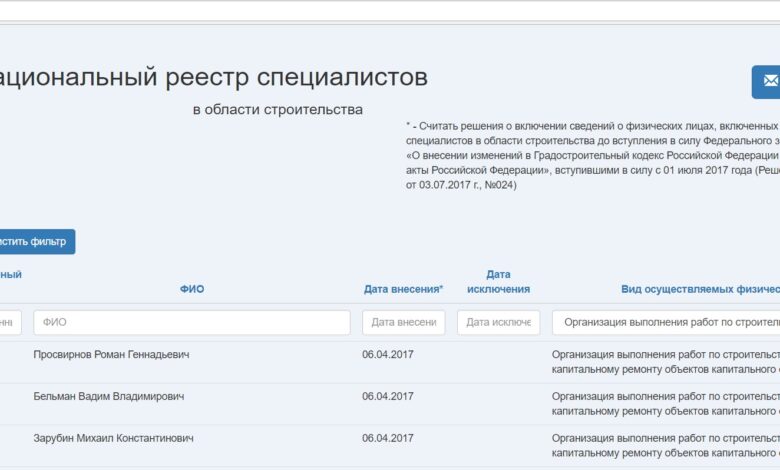Click the entry date in Бельман's row
The image size is (780, 470).
click(388, 397)
